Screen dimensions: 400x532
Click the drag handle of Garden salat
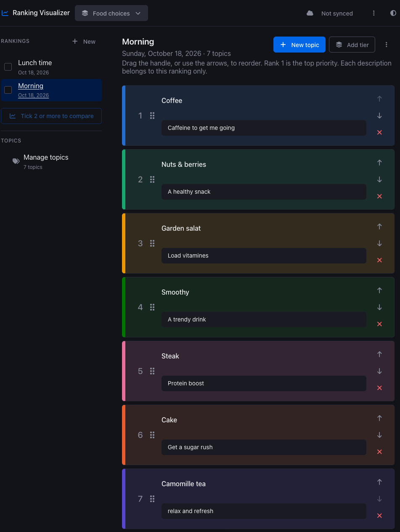coord(152,243)
